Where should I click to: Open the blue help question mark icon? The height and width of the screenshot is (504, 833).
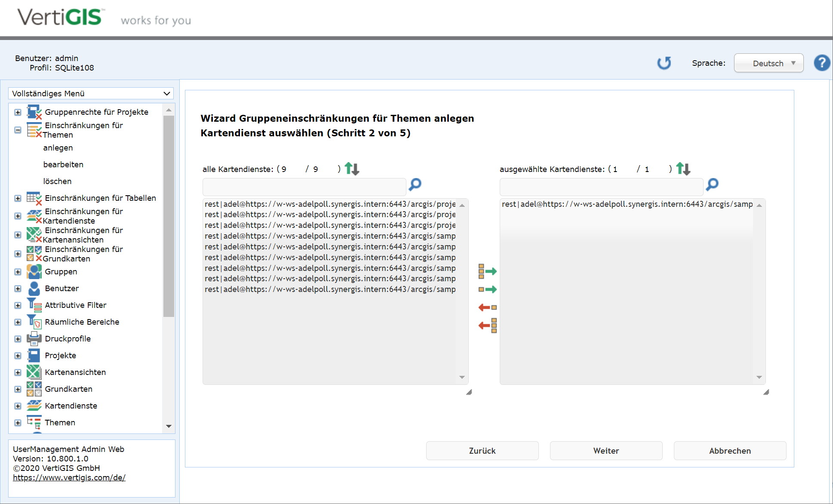tap(821, 63)
